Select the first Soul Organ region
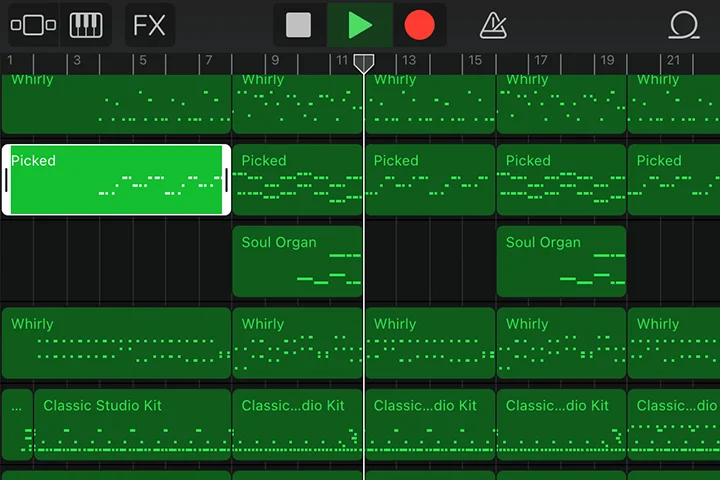 (x=297, y=261)
